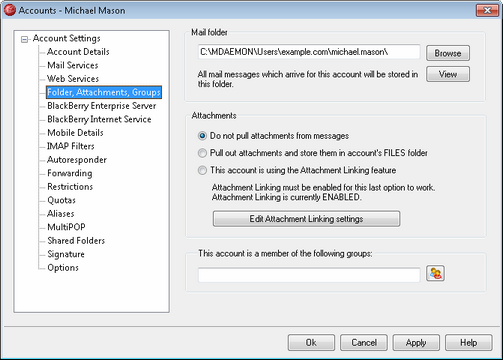Switch to the Quotas section
The height and width of the screenshot is (360, 503).
pyautogui.click(x=61, y=200)
